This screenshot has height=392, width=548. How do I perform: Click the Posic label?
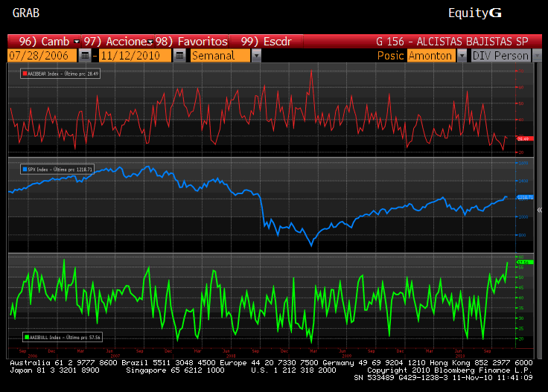[x=391, y=56]
